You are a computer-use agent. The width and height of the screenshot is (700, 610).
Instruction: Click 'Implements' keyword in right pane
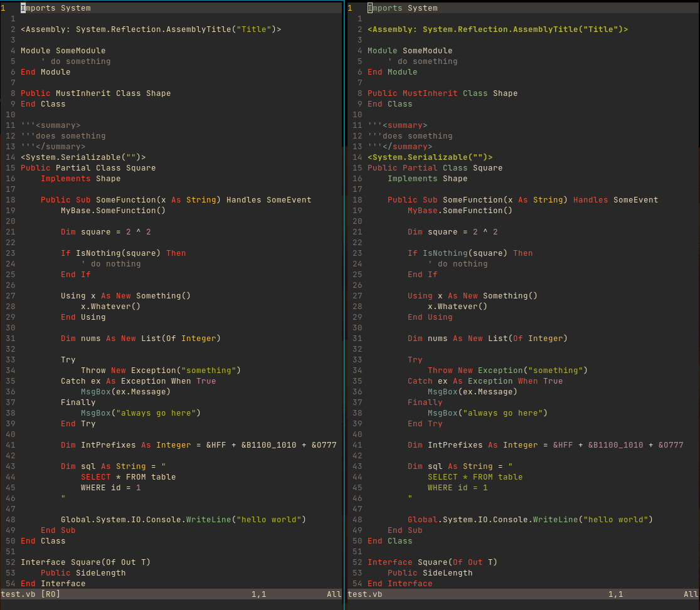click(413, 179)
